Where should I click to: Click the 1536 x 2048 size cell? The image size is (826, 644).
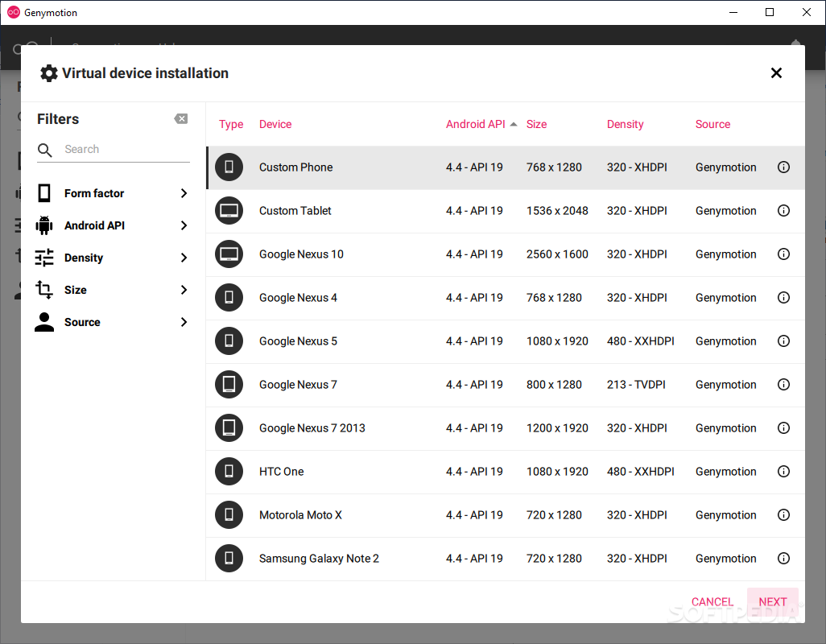[557, 211]
